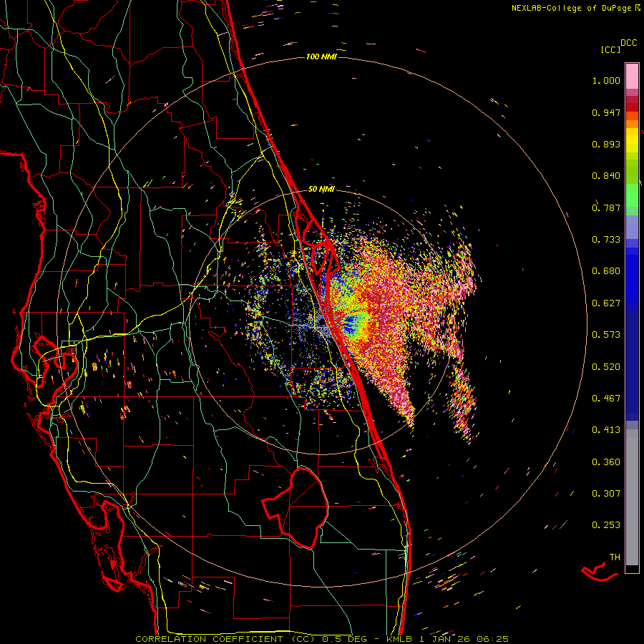Image resolution: width=644 pixels, height=644 pixels.
Task: Click the CORRELATION COEFFICIENT caption text
Action: tap(209, 639)
